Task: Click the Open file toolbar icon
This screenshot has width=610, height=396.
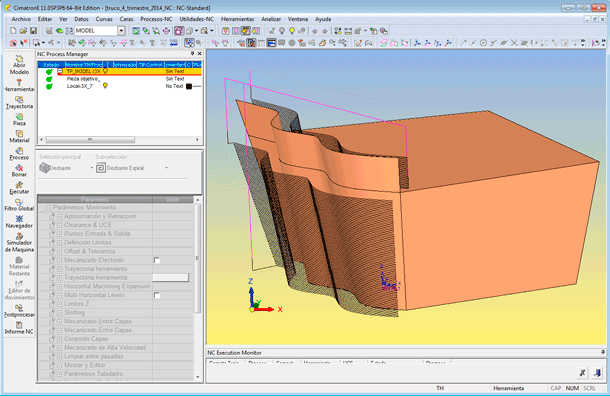Action: point(23,31)
